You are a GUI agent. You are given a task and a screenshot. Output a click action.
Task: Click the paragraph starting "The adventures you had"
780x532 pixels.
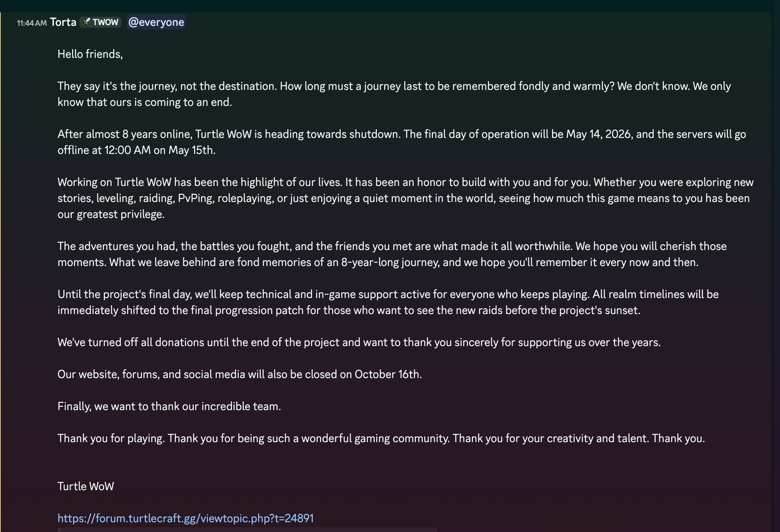pos(392,254)
